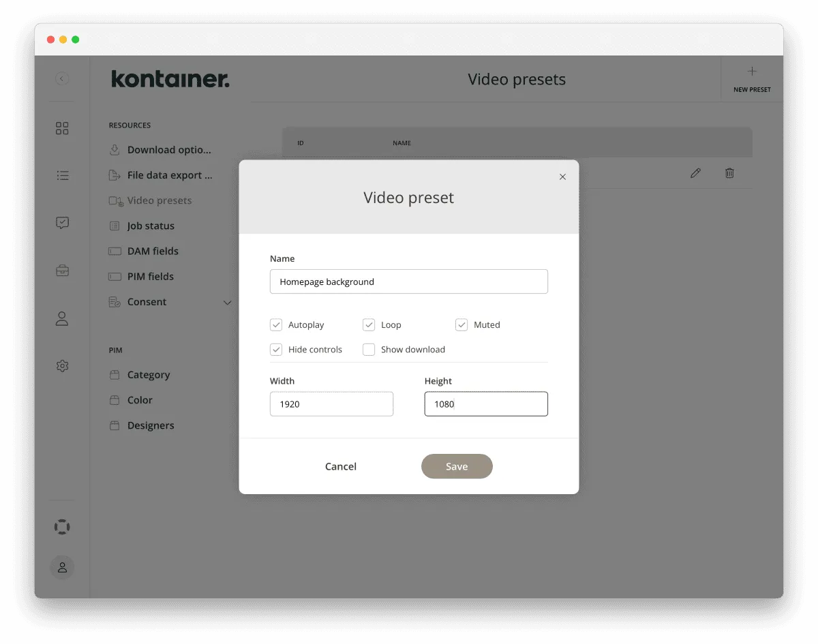Viewport: 818px width, 644px height.
Task: Click the pencil edit icon in the preset row
Action: (x=695, y=173)
